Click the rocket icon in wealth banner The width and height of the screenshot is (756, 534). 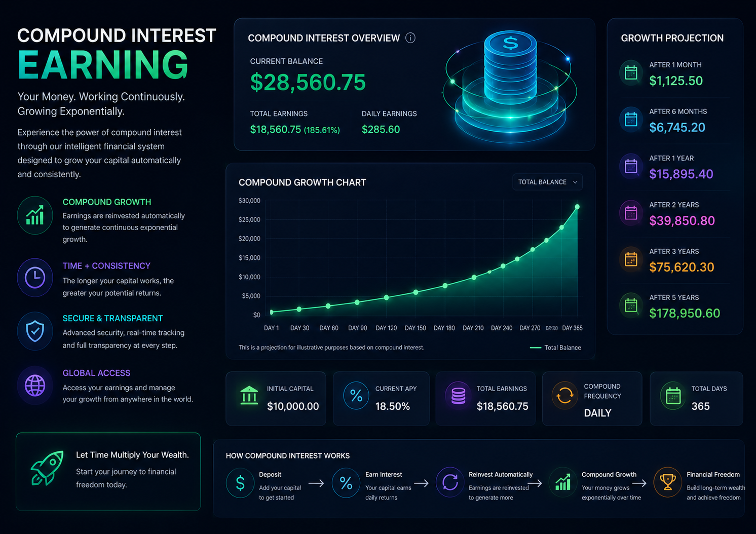(x=47, y=468)
